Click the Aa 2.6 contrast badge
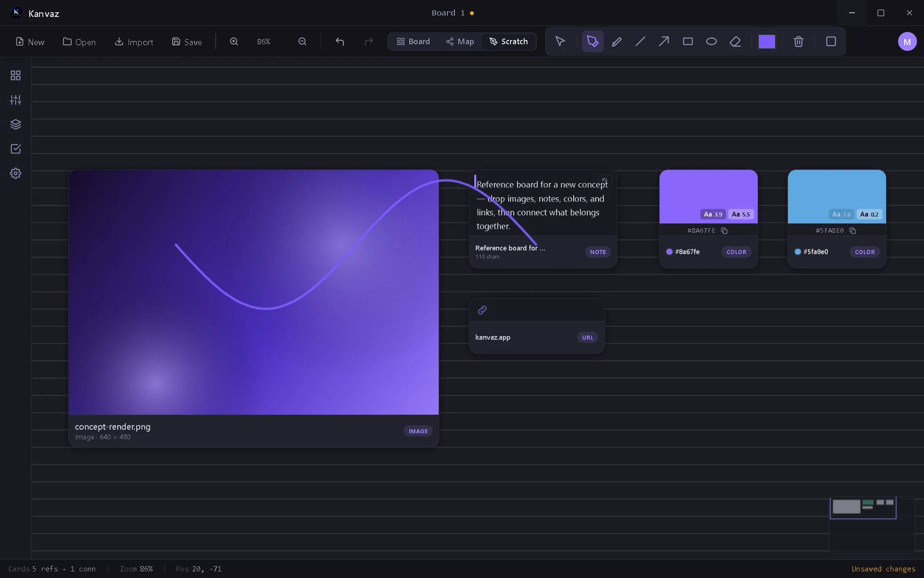 click(x=841, y=214)
